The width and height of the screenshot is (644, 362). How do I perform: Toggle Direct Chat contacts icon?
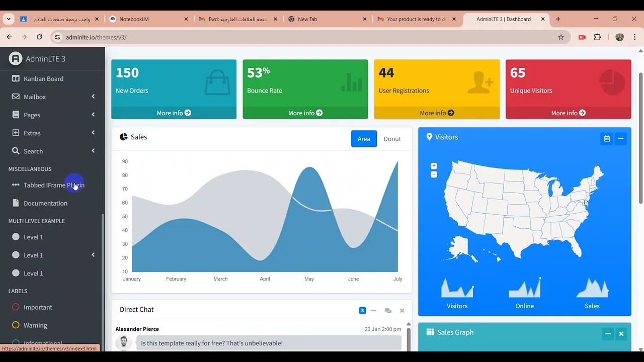pyautogui.click(x=388, y=311)
